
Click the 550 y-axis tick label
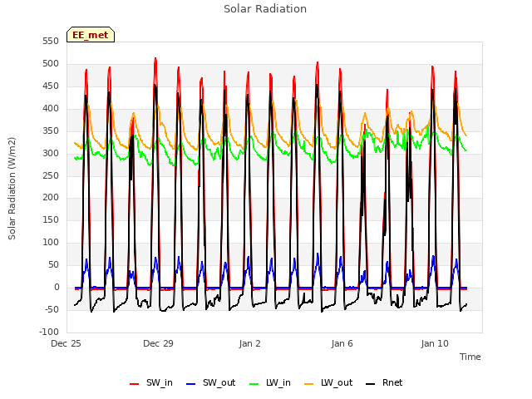tap(51, 42)
